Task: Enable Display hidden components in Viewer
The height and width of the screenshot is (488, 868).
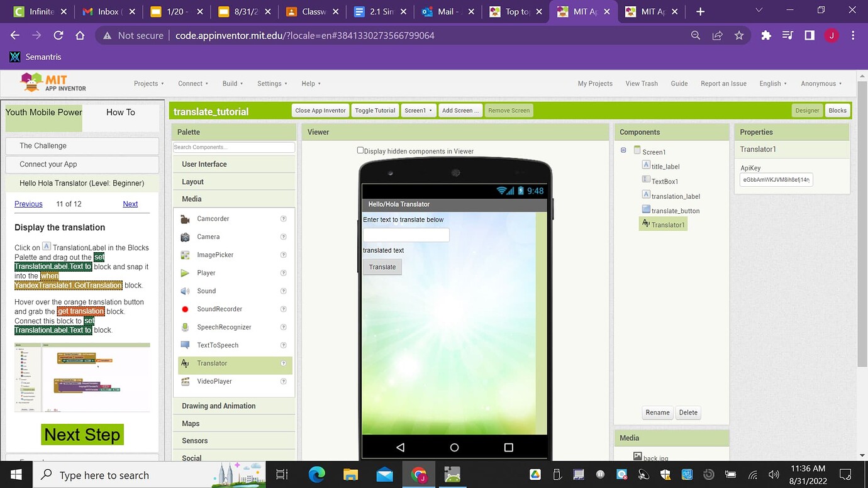Action: (x=360, y=150)
